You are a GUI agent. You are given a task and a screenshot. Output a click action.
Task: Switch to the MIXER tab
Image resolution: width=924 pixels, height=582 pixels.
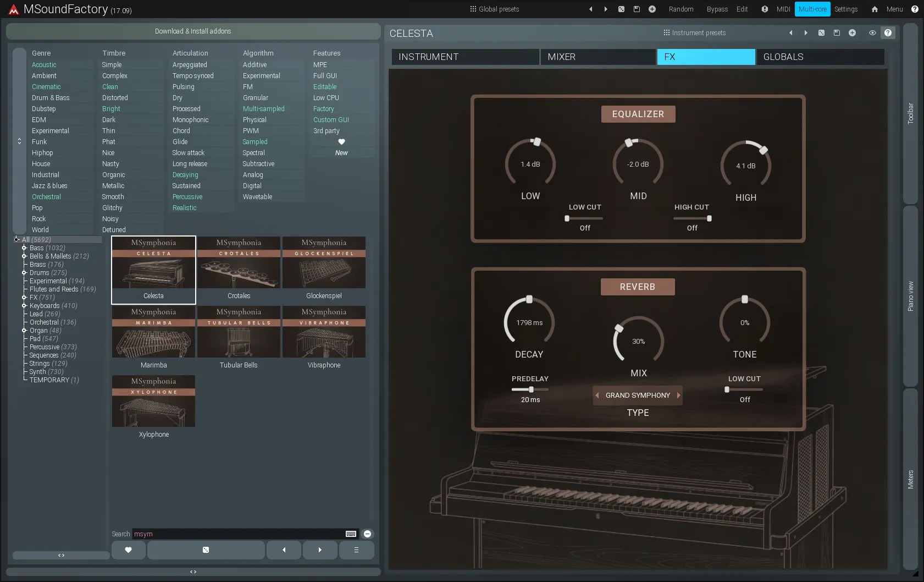[598, 57]
